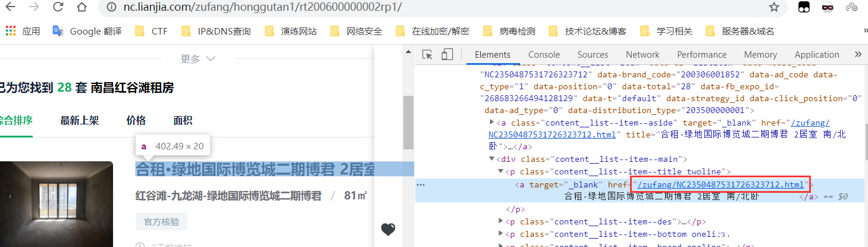Open the IP&DNS查询 bookmark folder
Viewport: 868px width, 247px height.
[216, 31]
